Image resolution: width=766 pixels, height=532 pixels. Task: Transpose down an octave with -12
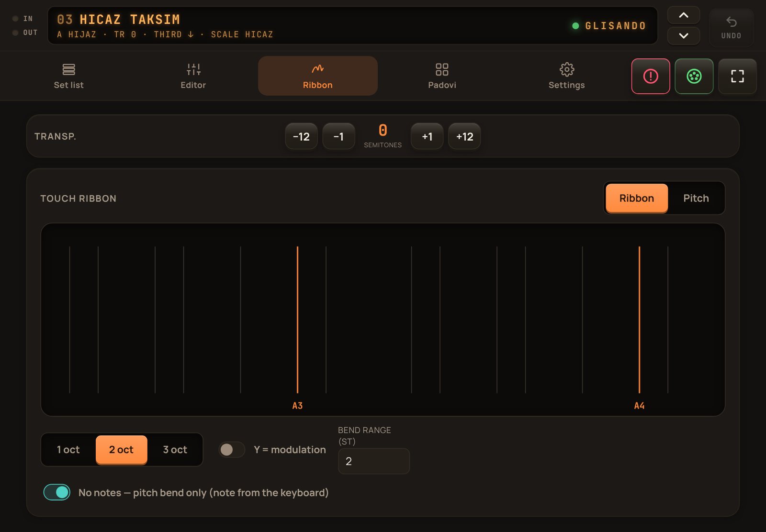[301, 136]
